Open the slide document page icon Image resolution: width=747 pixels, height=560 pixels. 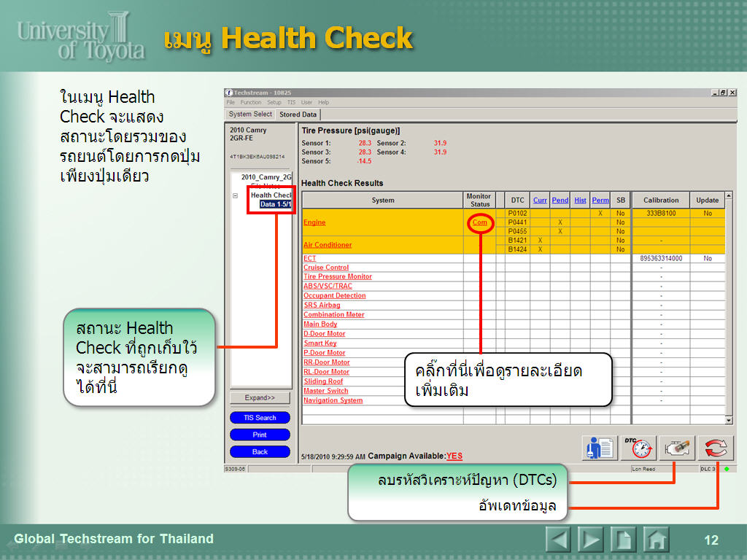click(x=623, y=540)
